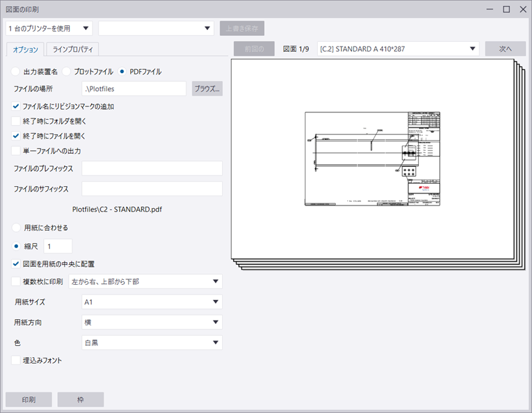Open the empty settings dropdown beside 上書き保存
532x413 pixels.
click(x=156, y=29)
